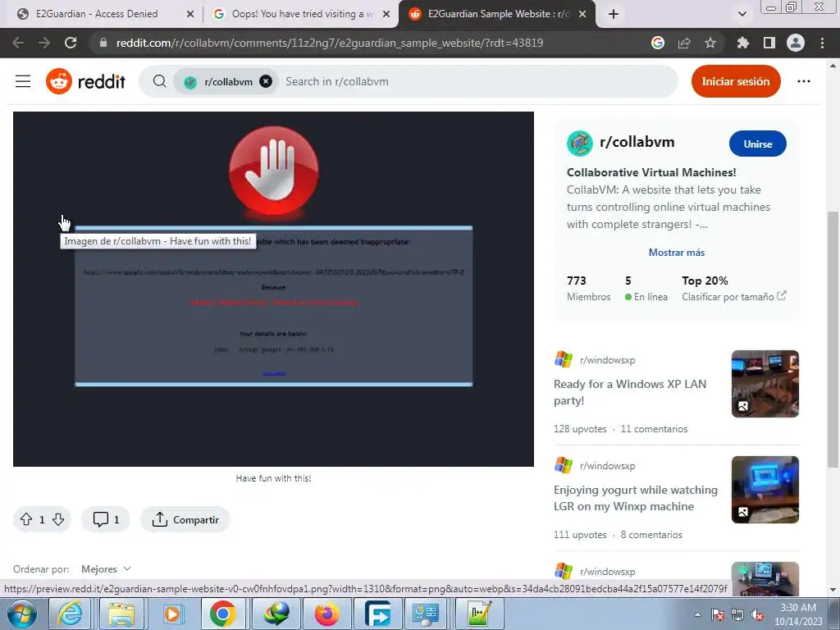Go forward in browser history
This screenshot has width=840, height=630.
coord(44,43)
